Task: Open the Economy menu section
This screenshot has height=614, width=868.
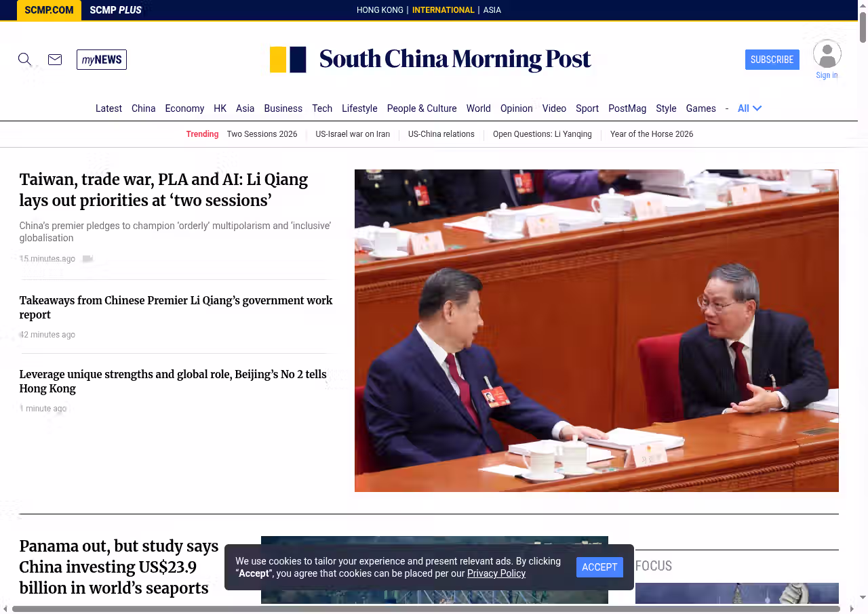Action: (x=184, y=108)
